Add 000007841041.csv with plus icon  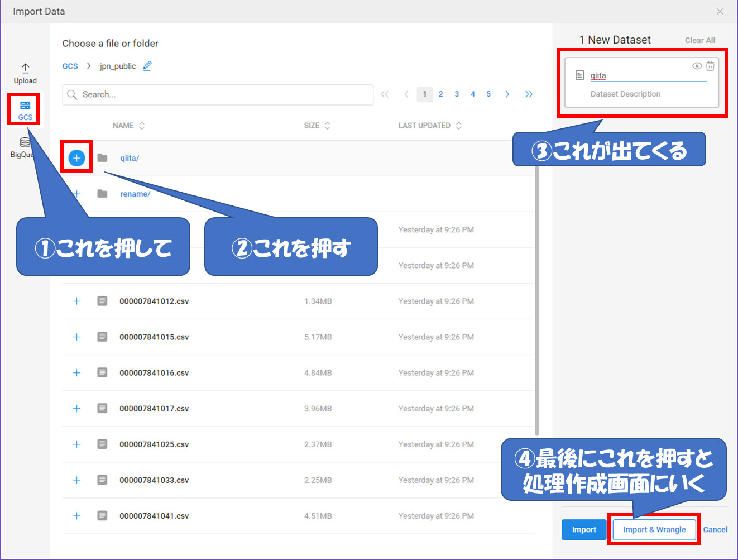point(76,516)
